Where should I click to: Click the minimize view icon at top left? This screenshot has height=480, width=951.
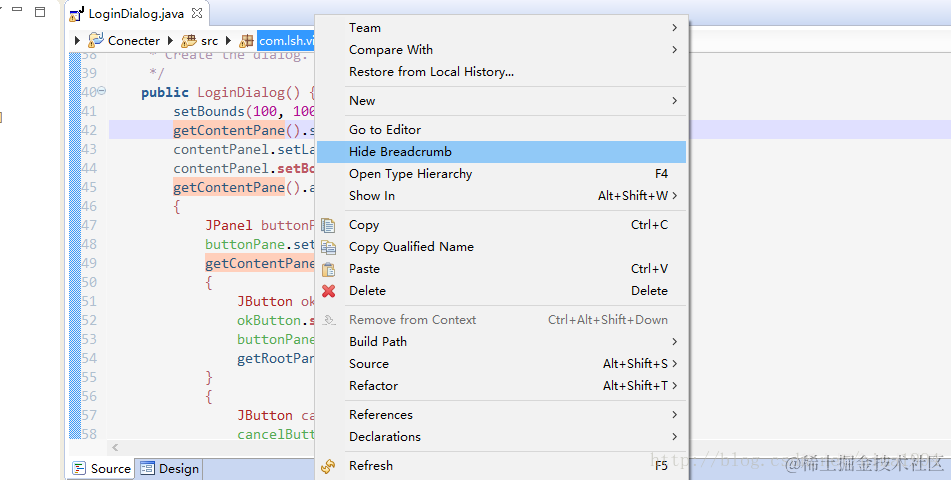tap(17, 10)
